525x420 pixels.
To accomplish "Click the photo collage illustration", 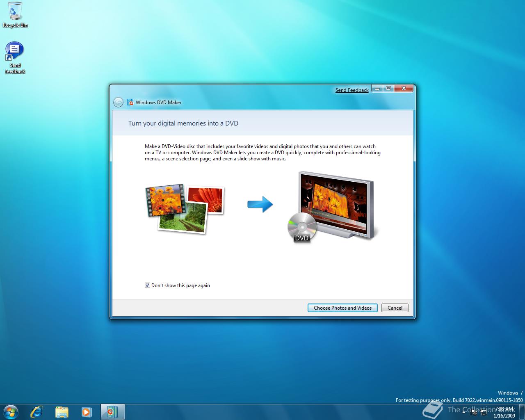I will (x=185, y=209).
